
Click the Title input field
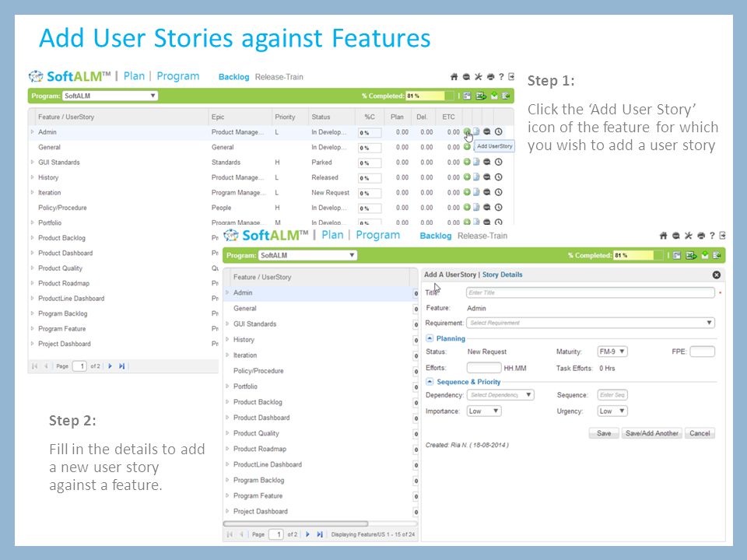tap(591, 292)
